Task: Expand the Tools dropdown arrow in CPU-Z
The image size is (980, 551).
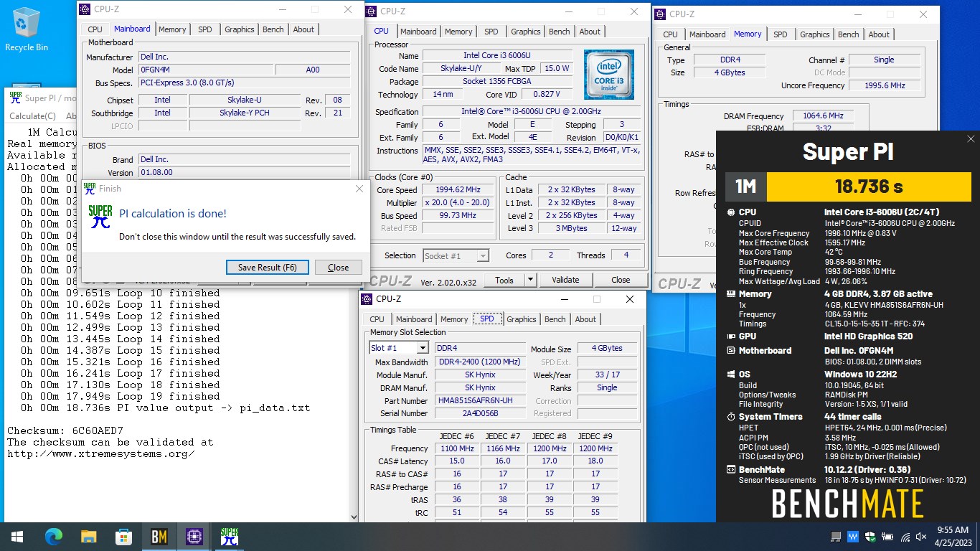Action: pos(530,280)
